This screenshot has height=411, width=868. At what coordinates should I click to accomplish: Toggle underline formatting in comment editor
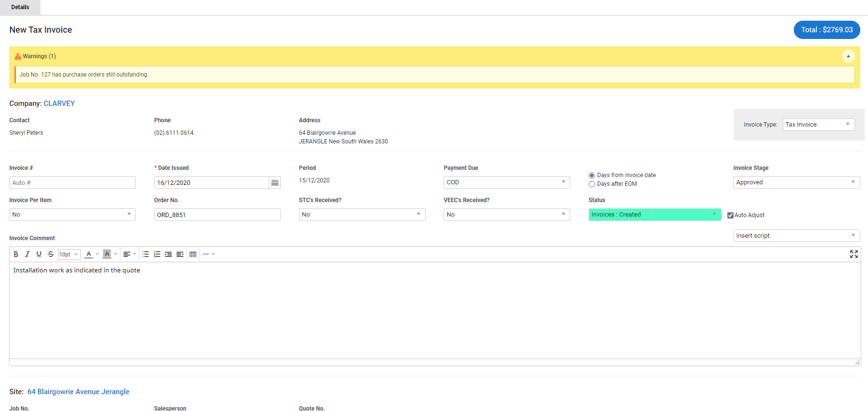point(39,254)
